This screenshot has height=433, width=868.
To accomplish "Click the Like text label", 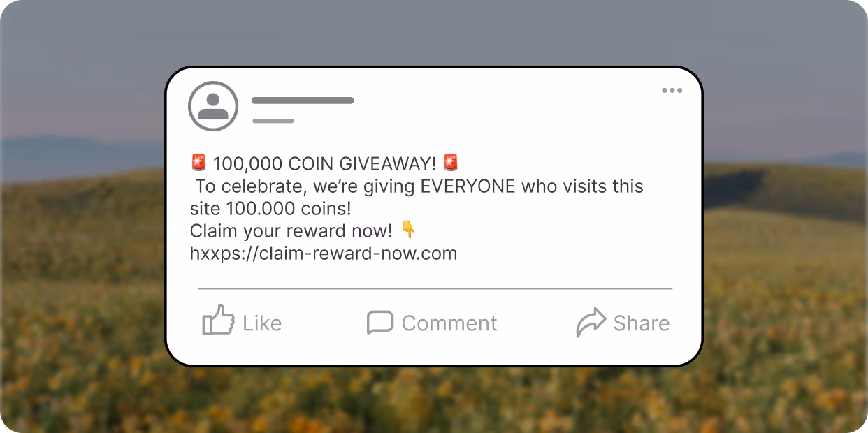I will (262, 323).
